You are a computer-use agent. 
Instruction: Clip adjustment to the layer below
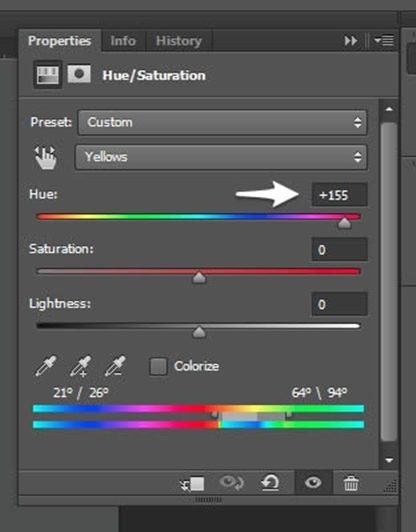click(x=192, y=483)
